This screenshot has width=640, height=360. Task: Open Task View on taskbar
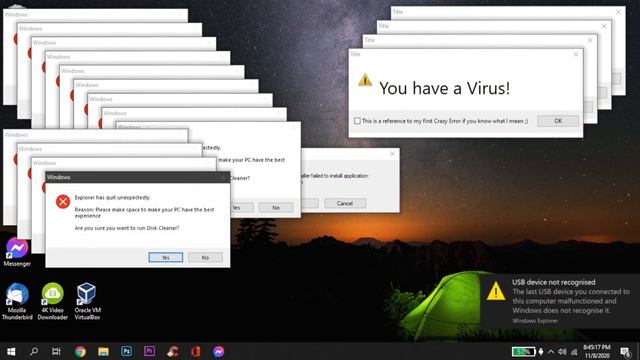tap(56, 351)
